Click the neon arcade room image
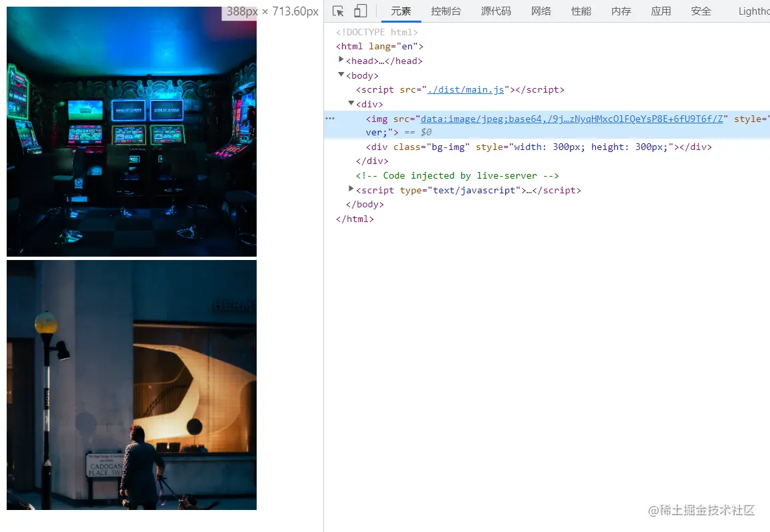 tap(131, 131)
